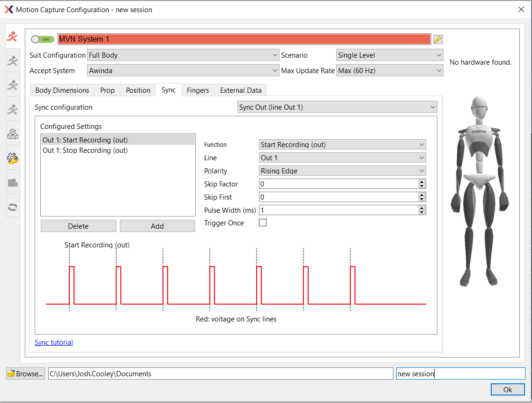
Task: Open the Objects cube icon in sidebar
Action: coord(13,134)
